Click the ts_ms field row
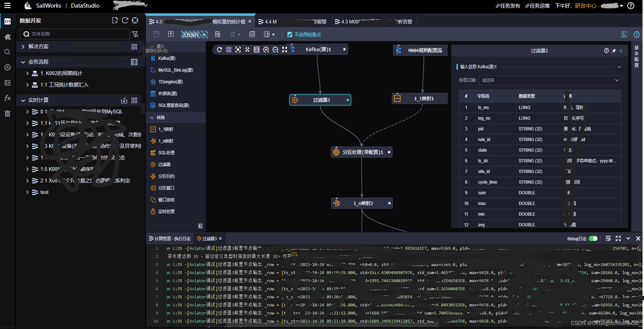 coord(540,107)
